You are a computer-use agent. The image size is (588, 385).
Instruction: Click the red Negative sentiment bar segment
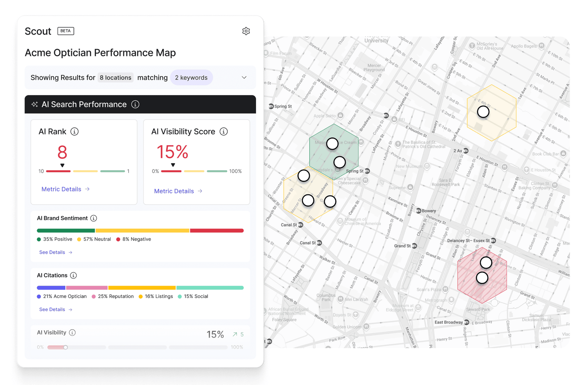coord(217,231)
